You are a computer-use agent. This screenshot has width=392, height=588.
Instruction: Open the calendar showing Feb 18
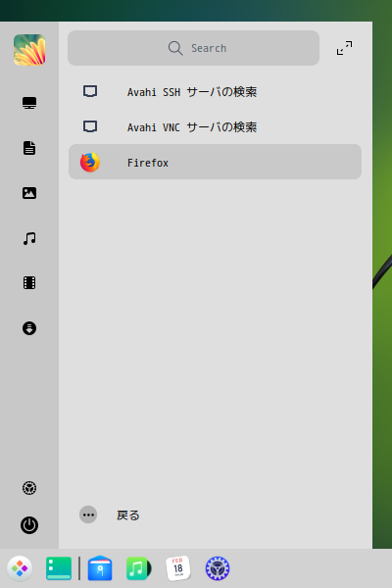pos(178,568)
